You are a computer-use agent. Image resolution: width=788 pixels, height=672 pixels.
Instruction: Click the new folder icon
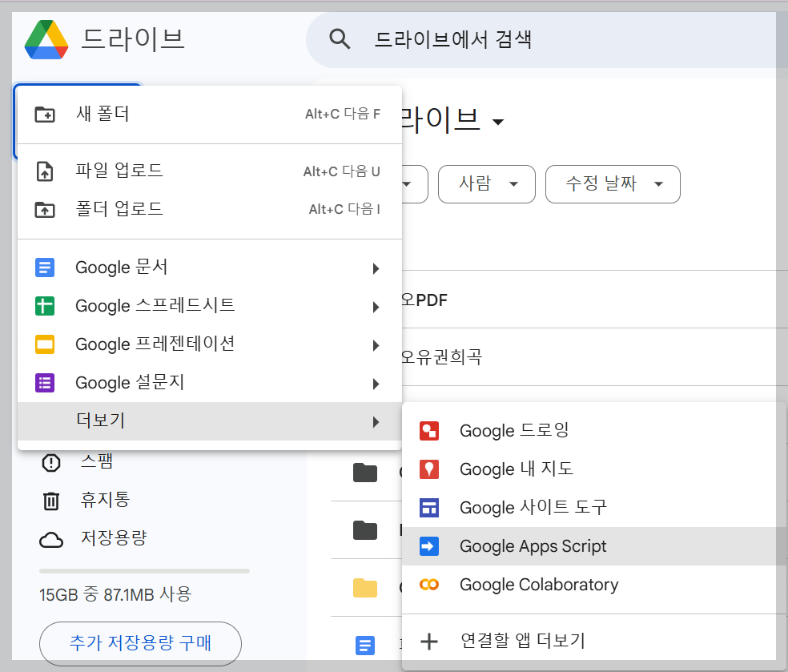(45, 114)
